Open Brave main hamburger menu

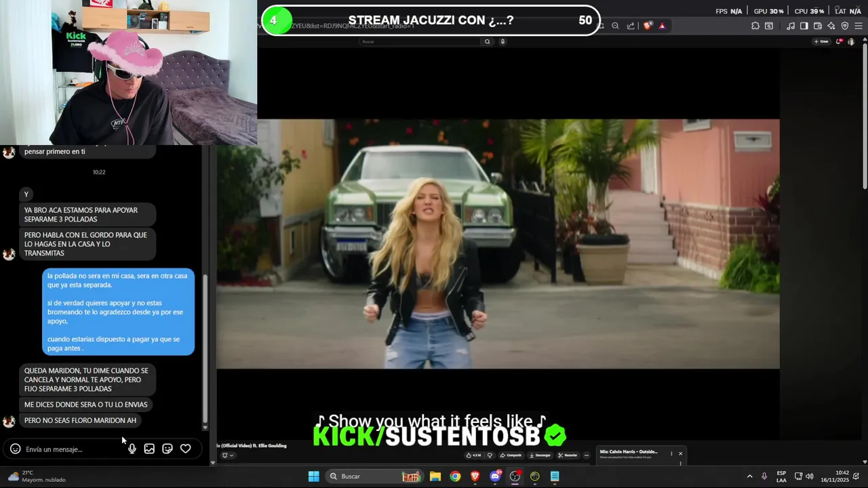pos(859,26)
